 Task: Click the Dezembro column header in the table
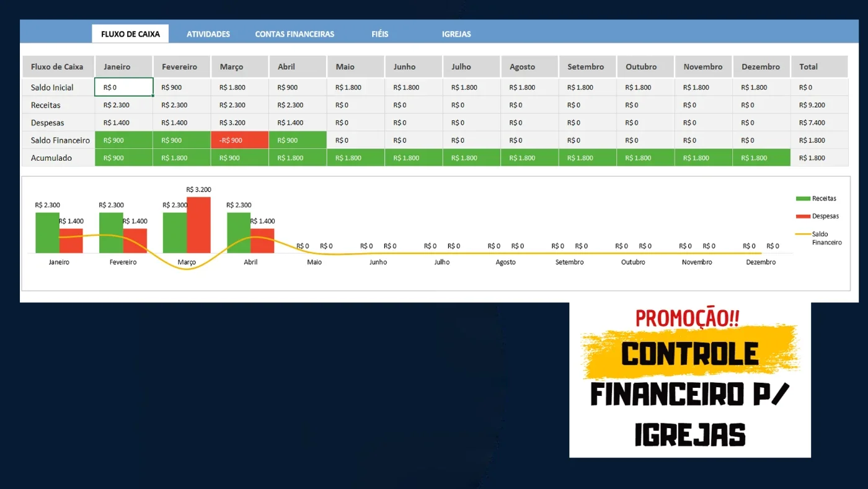[761, 66]
